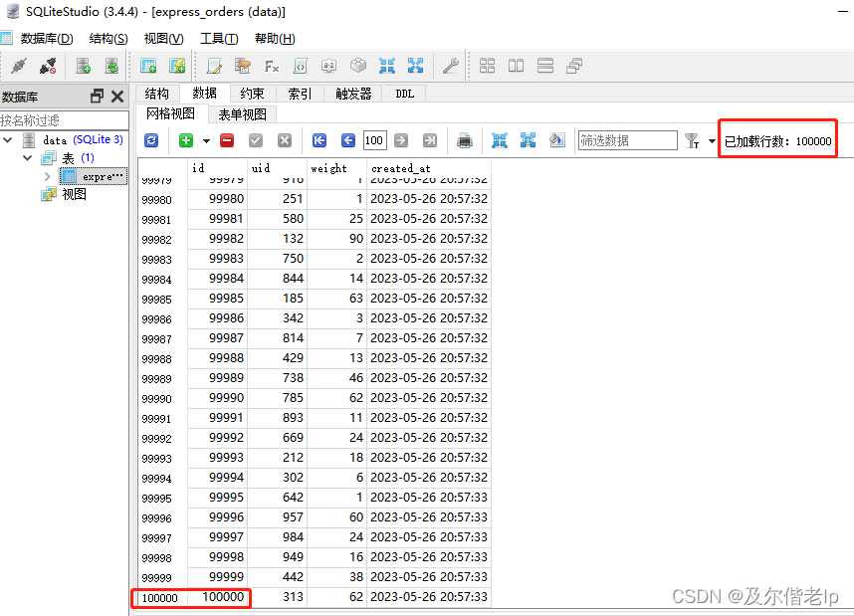Import data into table from data toolbar
The height and width of the screenshot is (616, 854).
pos(500,140)
